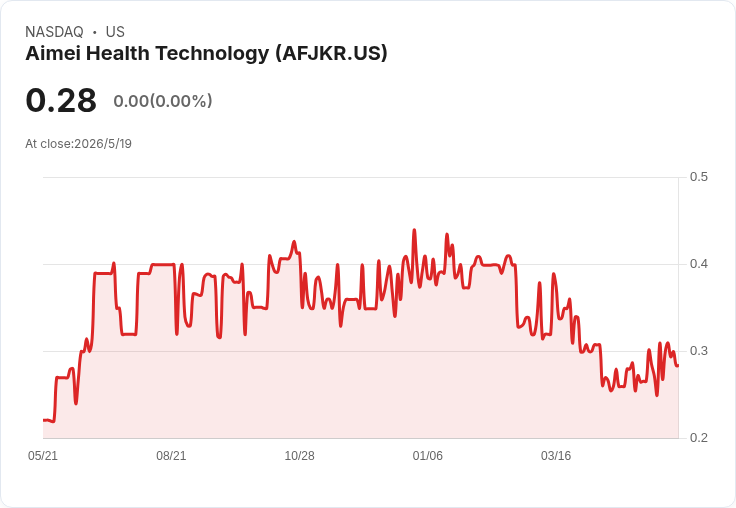
Task: Click the 08/21 date label on x-axis
Action: point(171,455)
